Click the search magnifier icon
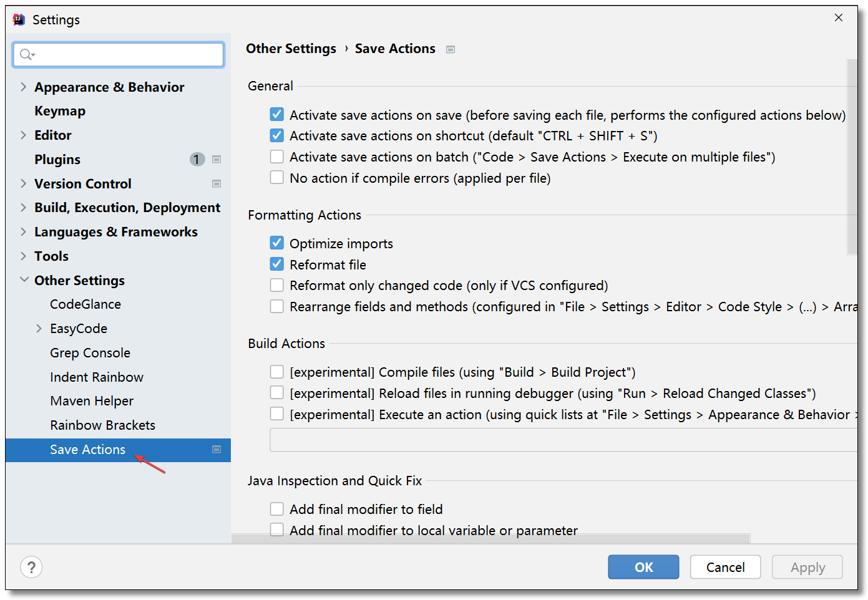Viewport: 868px width, 600px height. (x=26, y=55)
